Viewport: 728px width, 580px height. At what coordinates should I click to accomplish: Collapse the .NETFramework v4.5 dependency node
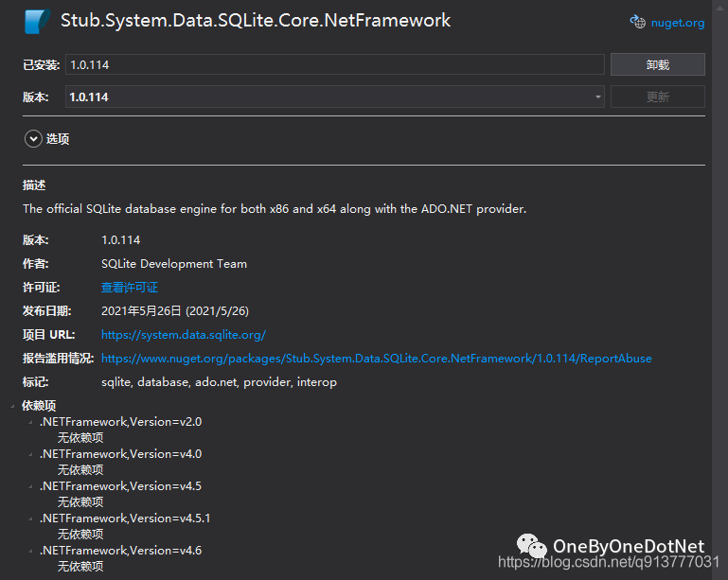(30, 486)
